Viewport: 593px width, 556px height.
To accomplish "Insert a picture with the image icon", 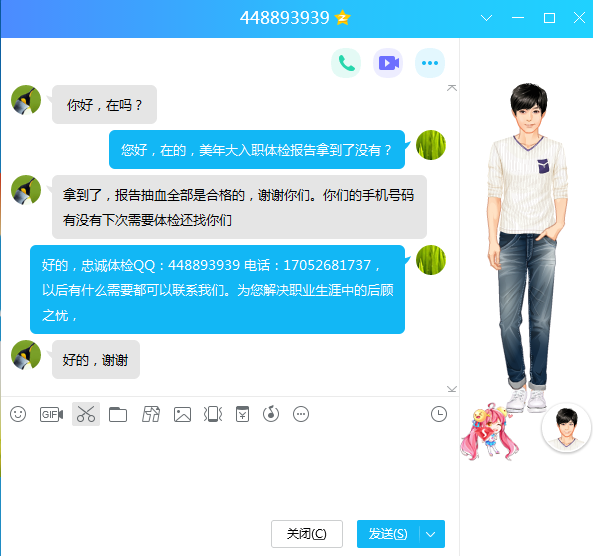I will (182, 415).
